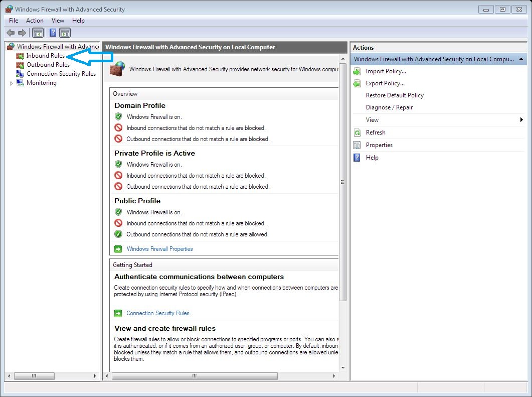Select the Inbound Rules tree node
Screen dimensions: 532x397
pyautogui.click(x=46, y=56)
